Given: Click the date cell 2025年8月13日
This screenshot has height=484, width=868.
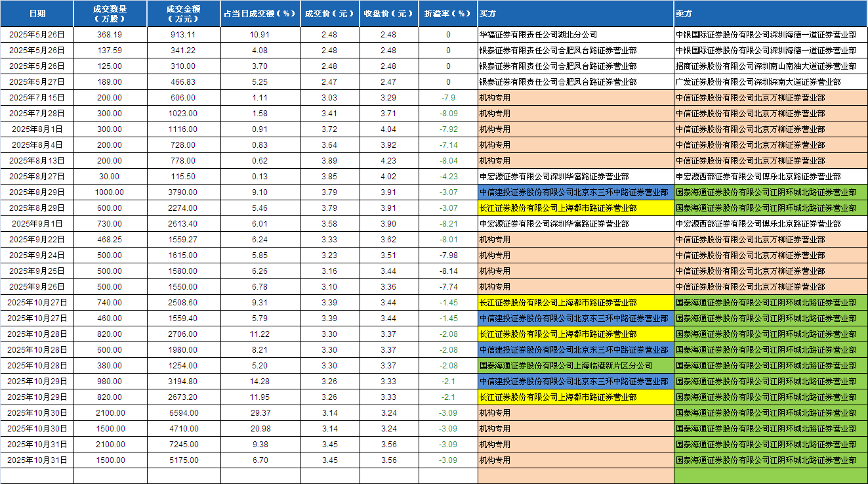Looking at the screenshot, I should (x=37, y=160).
